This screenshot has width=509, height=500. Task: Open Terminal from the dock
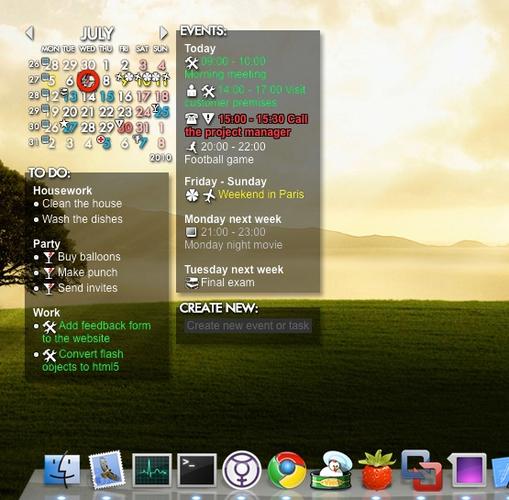point(197,470)
